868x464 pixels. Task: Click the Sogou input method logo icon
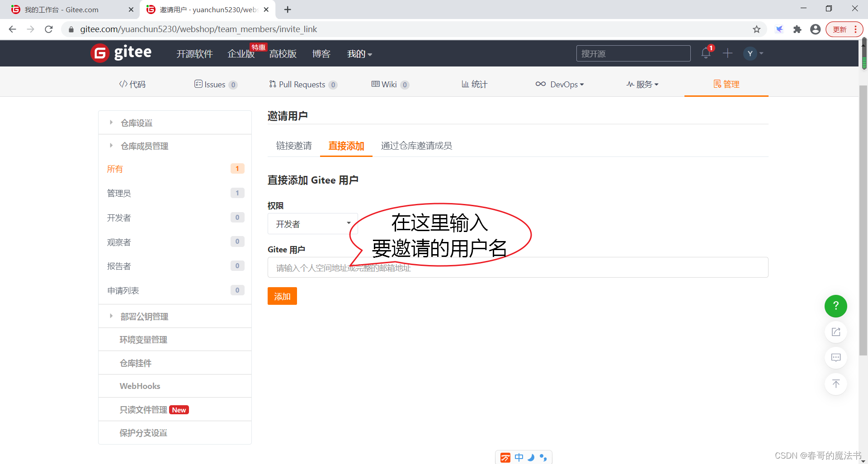point(505,458)
